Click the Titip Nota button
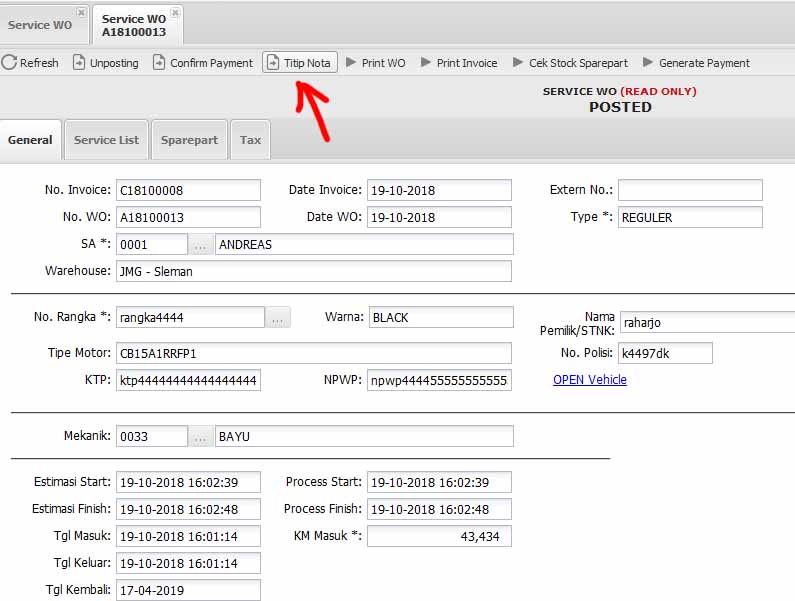795x601 pixels. tap(300, 63)
